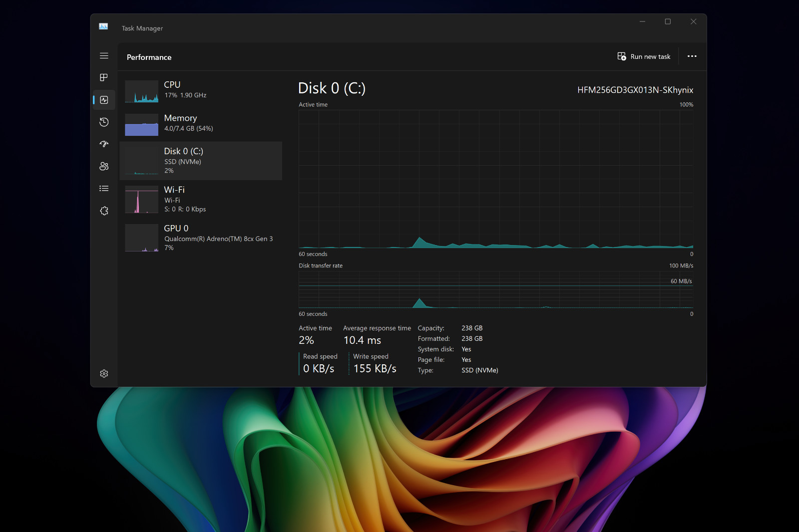Select the Wi-Fi performance item
This screenshot has width=799, height=532.
pos(201,199)
